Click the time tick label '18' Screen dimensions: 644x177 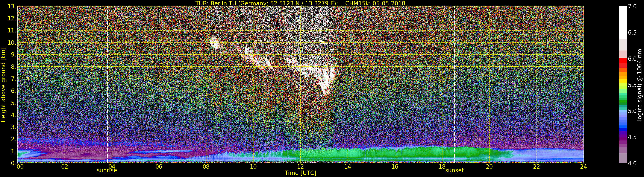(442, 166)
